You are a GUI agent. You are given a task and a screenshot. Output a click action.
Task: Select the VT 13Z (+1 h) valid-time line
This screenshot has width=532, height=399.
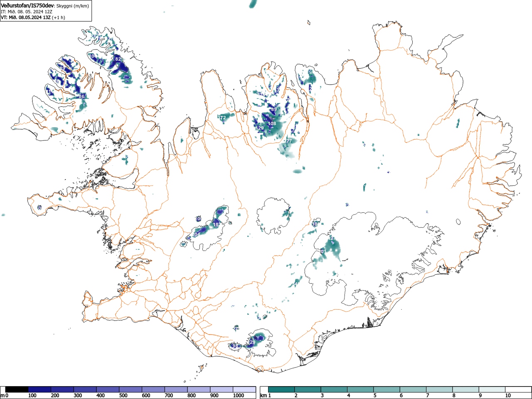coord(33,17)
